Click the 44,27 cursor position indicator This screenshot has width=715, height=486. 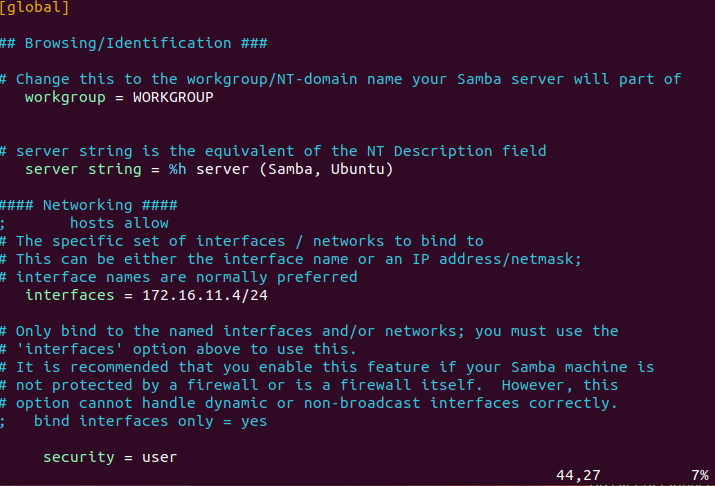[578, 476]
